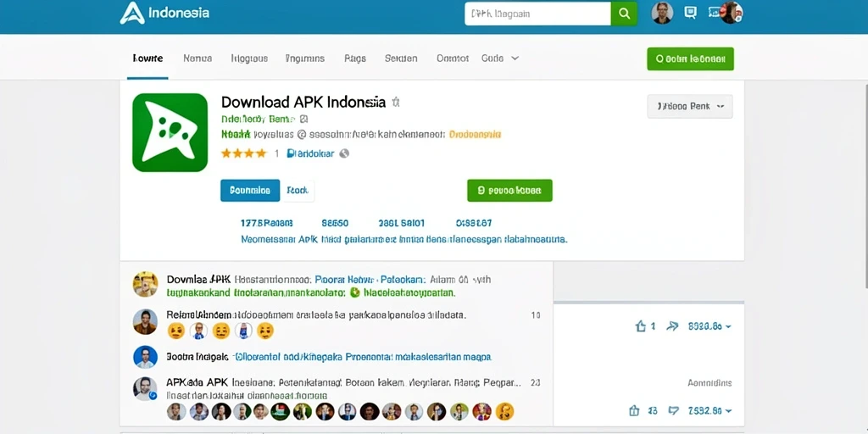
Task: Click the blue Bounnlea download button
Action: tap(250, 191)
